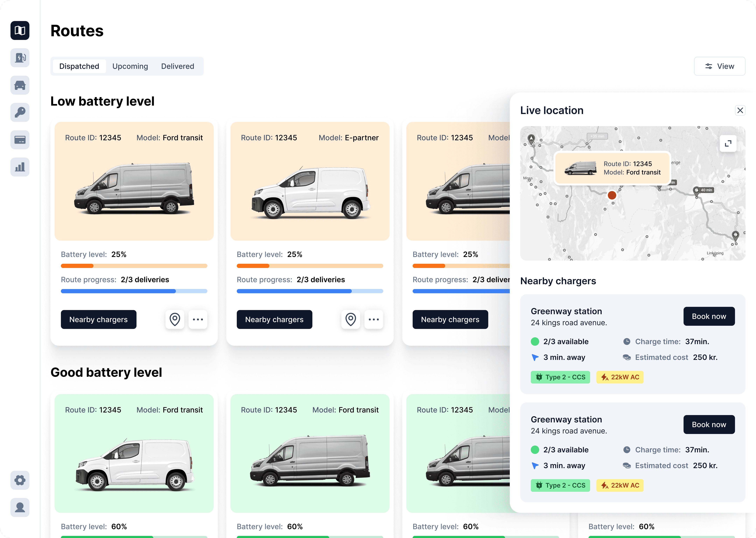Open three-dot menu on E-partner card
Viewport: 756px width, 538px height.
(x=374, y=319)
